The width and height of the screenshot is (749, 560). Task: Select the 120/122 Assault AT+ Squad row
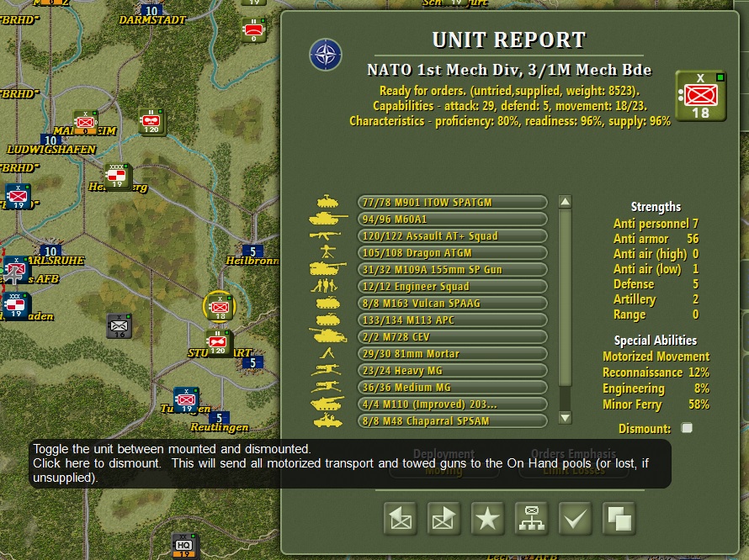point(453,235)
